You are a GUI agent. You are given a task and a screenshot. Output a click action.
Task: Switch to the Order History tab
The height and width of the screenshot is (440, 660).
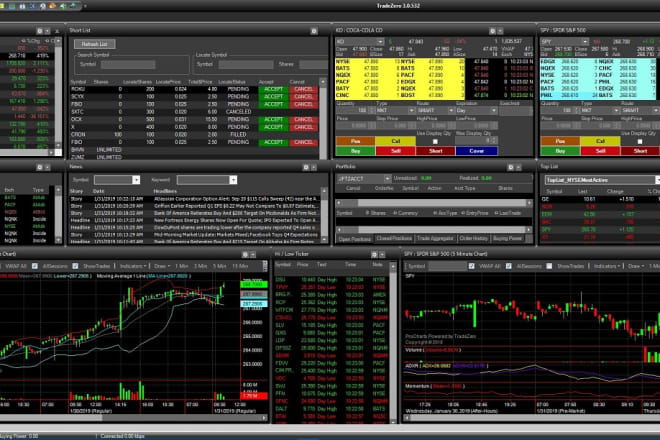[x=474, y=239]
